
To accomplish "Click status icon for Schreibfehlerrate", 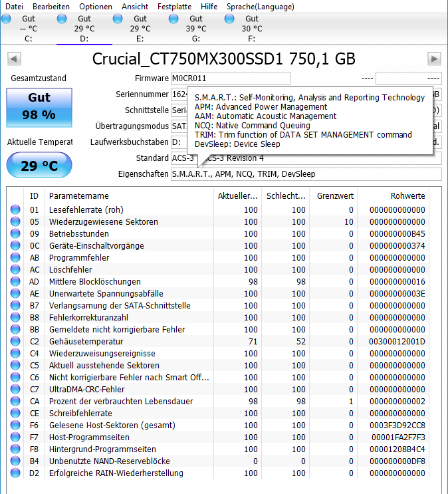I will tap(15, 413).
